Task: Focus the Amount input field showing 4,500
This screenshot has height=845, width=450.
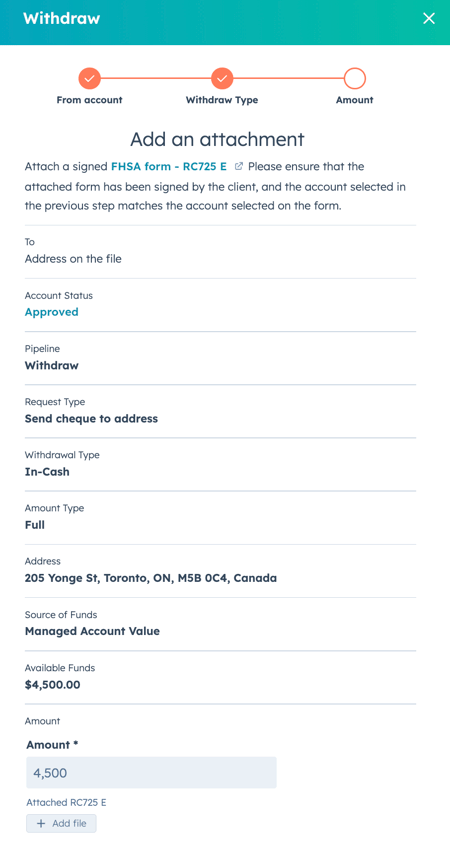Action: [151, 773]
